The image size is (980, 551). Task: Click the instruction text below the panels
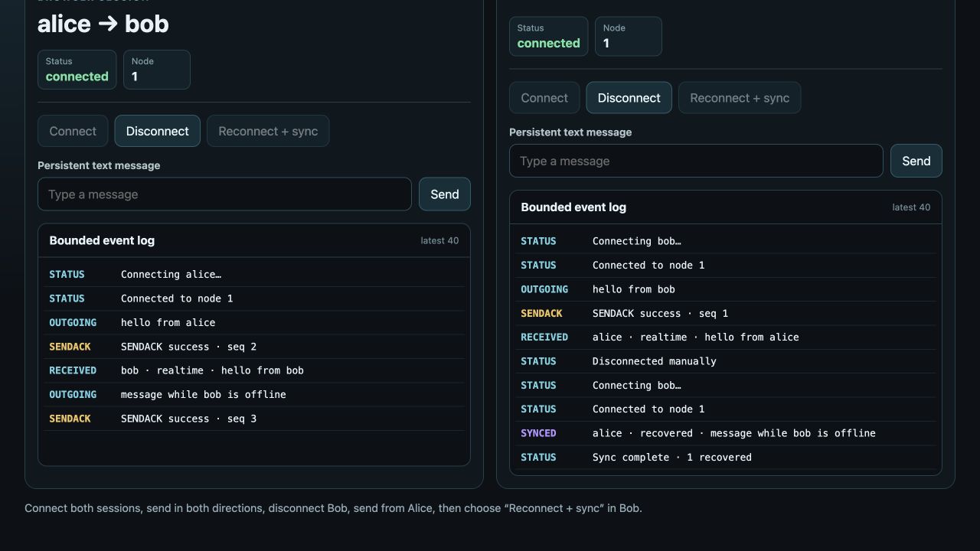[333, 508]
